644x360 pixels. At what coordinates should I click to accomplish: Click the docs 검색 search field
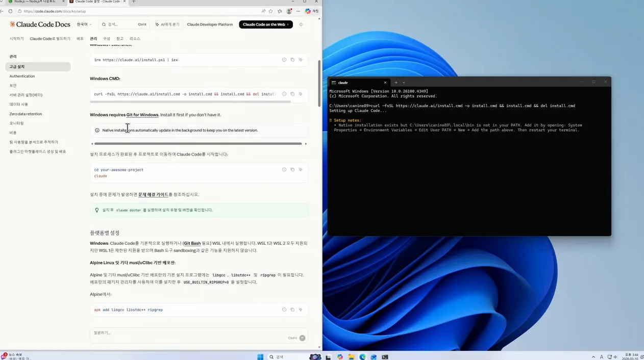click(124, 24)
